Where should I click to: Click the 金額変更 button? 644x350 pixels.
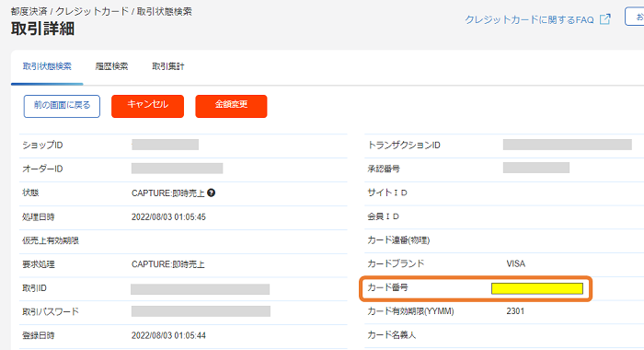231,106
